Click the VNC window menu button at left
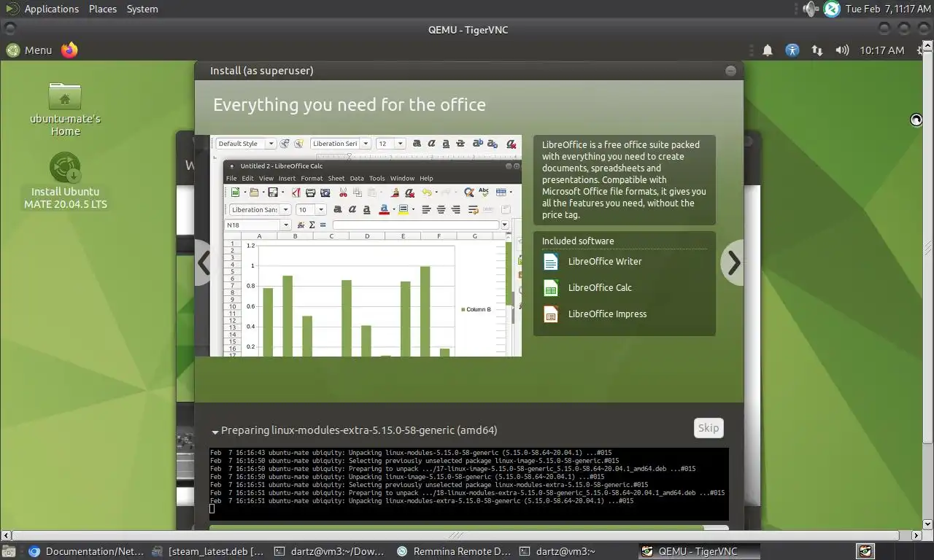934x560 pixels. 9,29
